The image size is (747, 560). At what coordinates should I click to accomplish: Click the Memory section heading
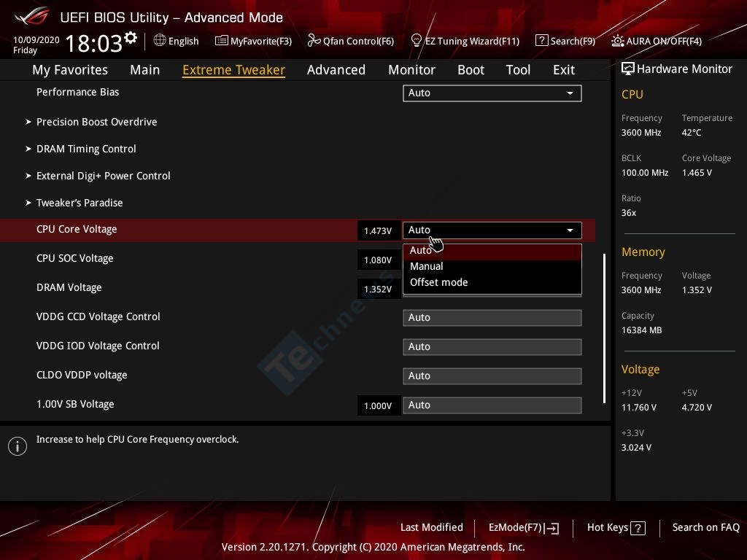[x=643, y=252]
